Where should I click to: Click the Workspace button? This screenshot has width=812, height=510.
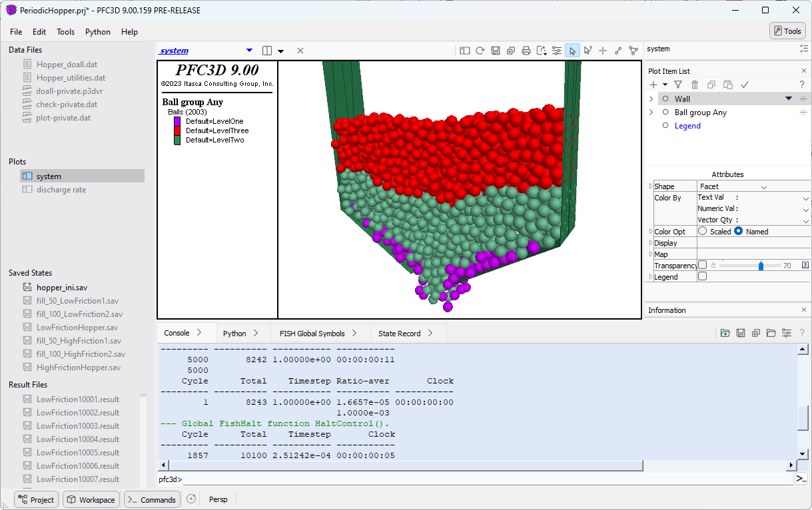(91, 499)
